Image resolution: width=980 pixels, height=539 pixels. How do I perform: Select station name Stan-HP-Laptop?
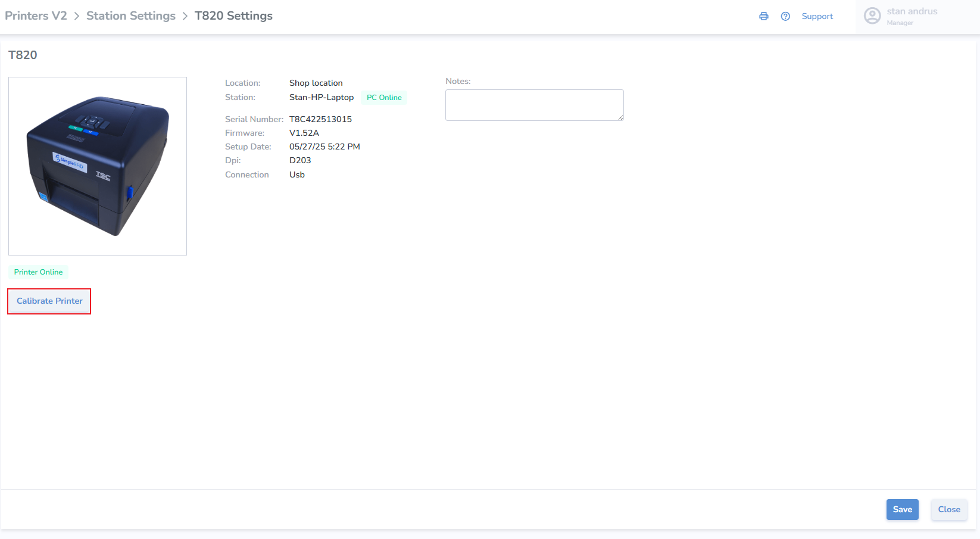[322, 97]
